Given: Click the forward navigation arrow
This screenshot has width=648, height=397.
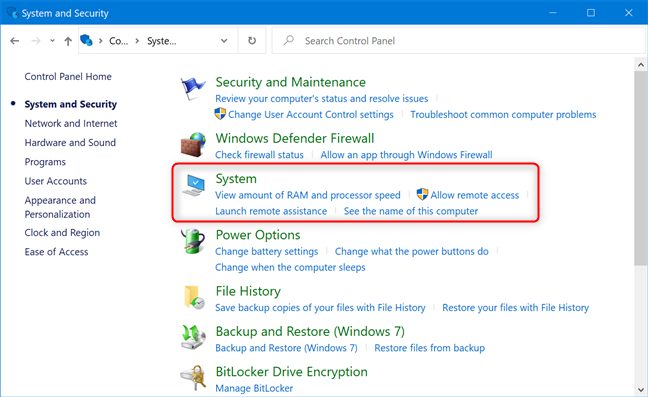Looking at the screenshot, I should pos(36,40).
